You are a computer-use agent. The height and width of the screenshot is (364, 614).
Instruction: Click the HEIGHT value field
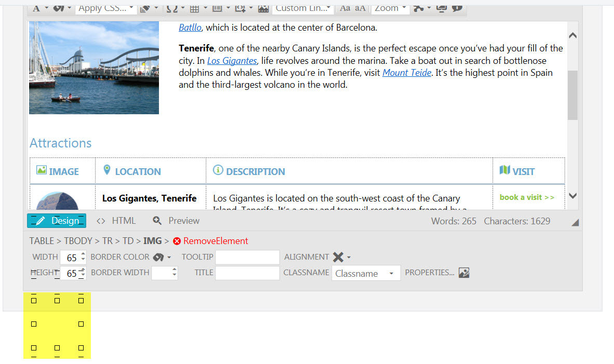click(x=71, y=273)
